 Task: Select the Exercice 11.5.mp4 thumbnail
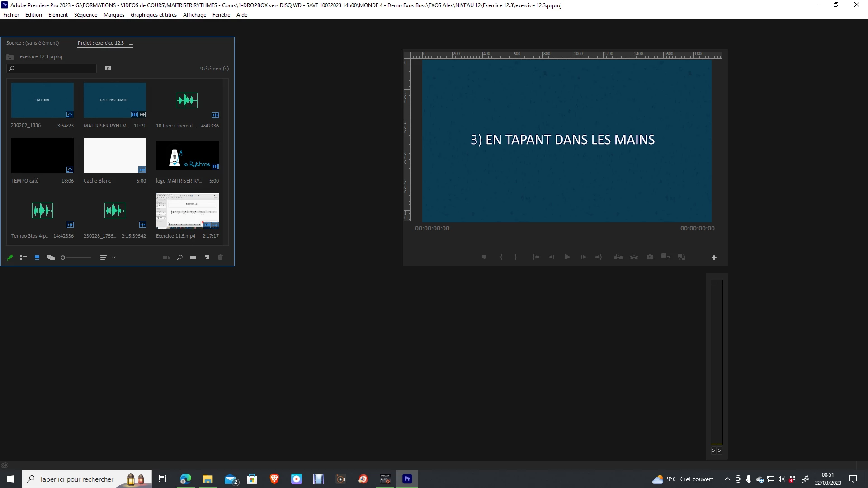[187, 211]
